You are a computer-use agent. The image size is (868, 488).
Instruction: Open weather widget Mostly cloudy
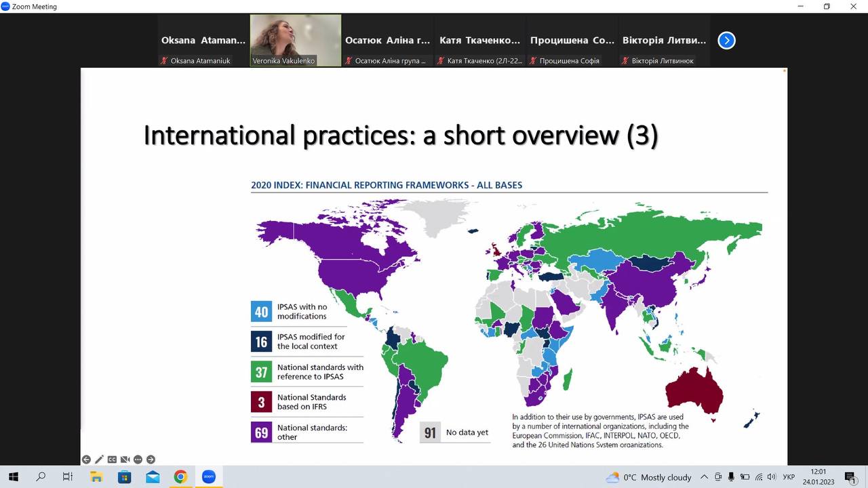[649, 477]
